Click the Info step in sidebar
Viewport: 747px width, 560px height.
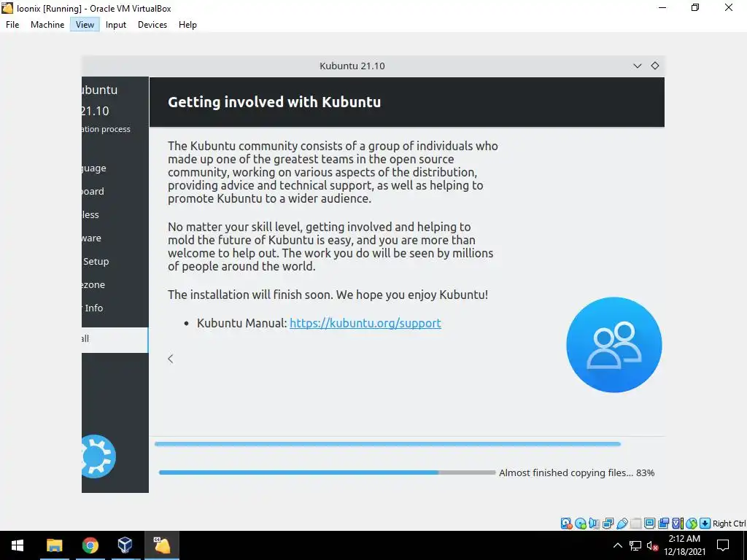point(93,308)
